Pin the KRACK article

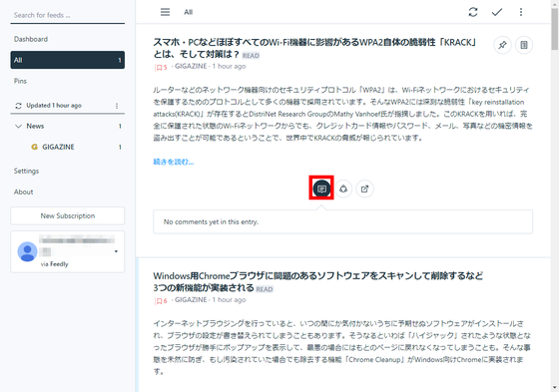click(502, 45)
